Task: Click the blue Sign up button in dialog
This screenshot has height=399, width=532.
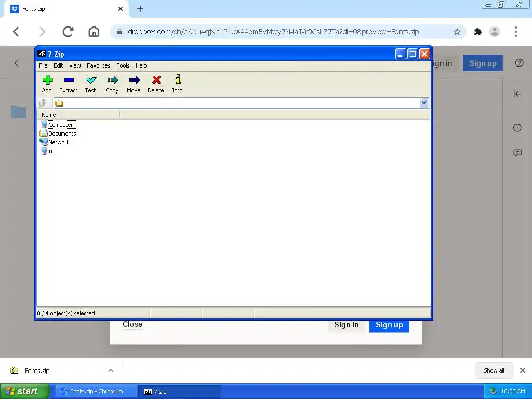Action: click(389, 325)
